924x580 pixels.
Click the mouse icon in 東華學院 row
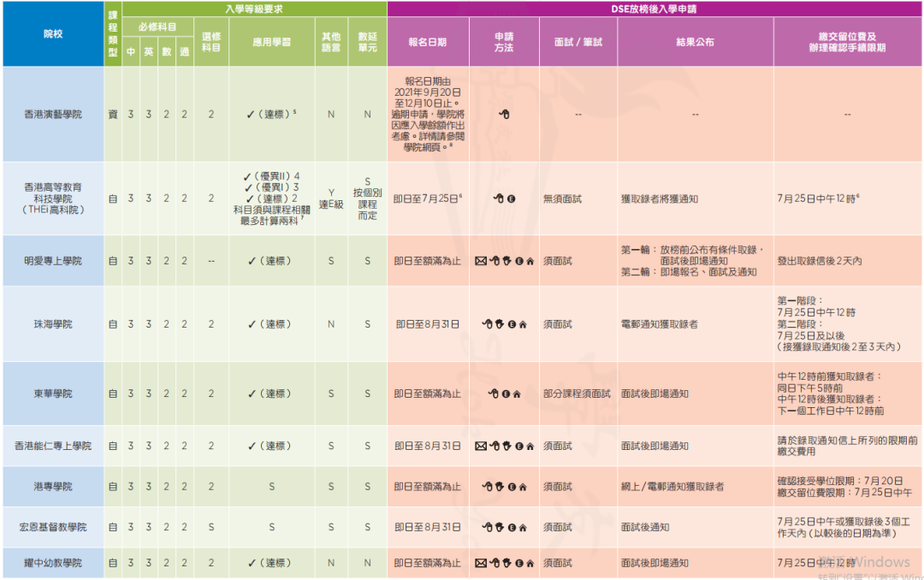tap(495, 394)
